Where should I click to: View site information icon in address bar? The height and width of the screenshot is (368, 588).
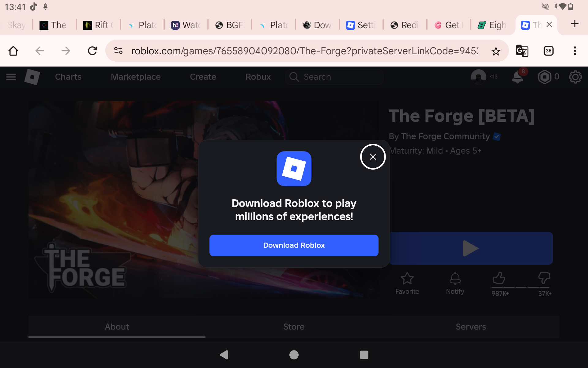(x=118, y=51)
